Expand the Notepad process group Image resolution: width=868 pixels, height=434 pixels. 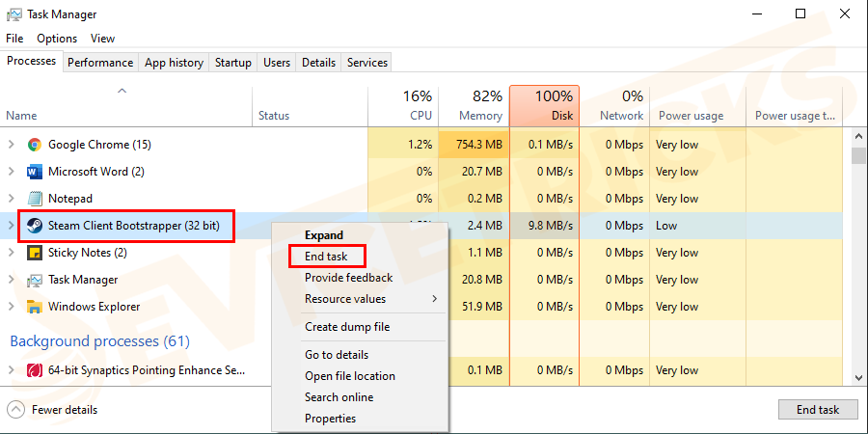(x=11, y=198)
